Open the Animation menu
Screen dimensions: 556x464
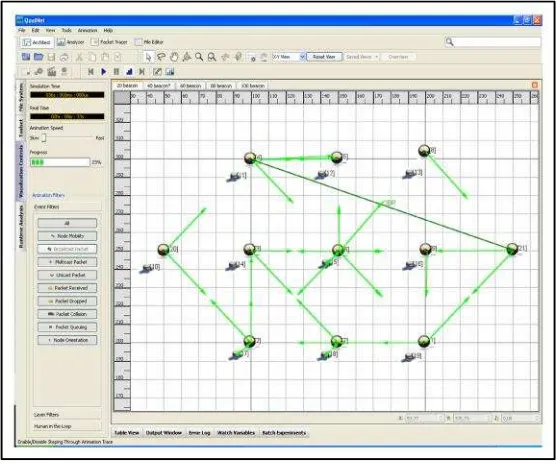point(87,30)
